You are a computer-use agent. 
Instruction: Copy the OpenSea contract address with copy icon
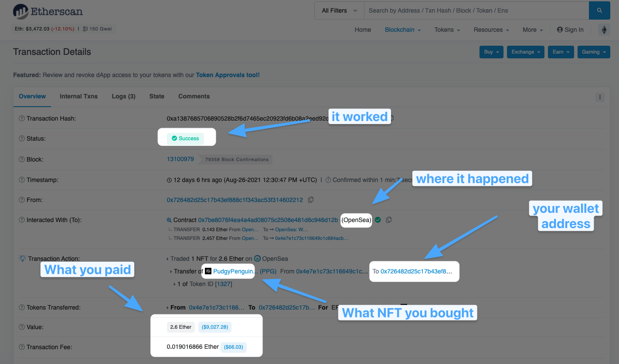click(389, 220)
